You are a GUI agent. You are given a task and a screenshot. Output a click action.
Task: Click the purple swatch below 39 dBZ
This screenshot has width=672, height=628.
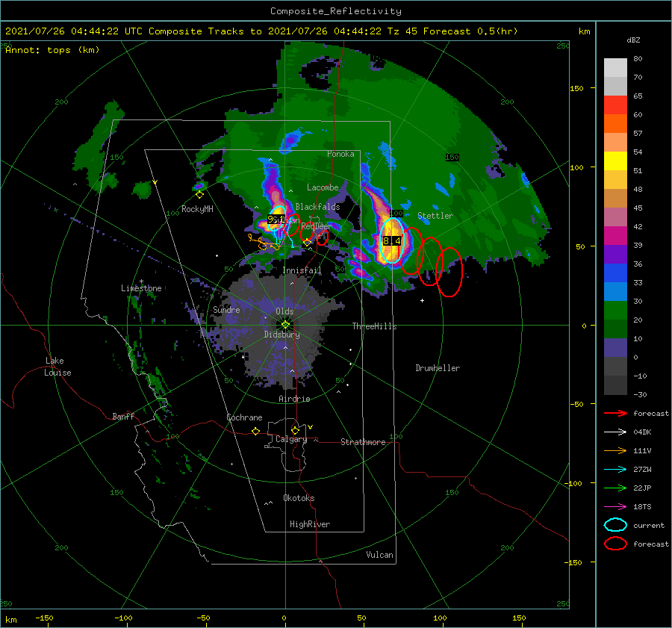(x=615, y=255)
